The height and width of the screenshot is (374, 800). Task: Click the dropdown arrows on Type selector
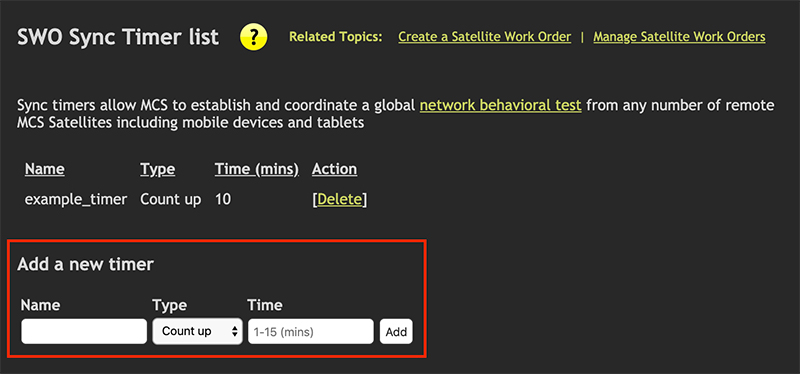235,332
